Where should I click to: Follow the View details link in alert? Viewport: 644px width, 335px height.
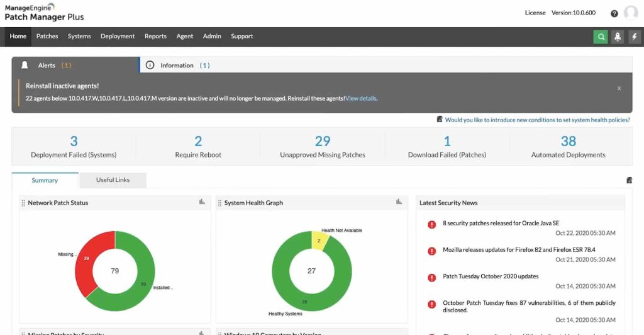pos(361,98)
